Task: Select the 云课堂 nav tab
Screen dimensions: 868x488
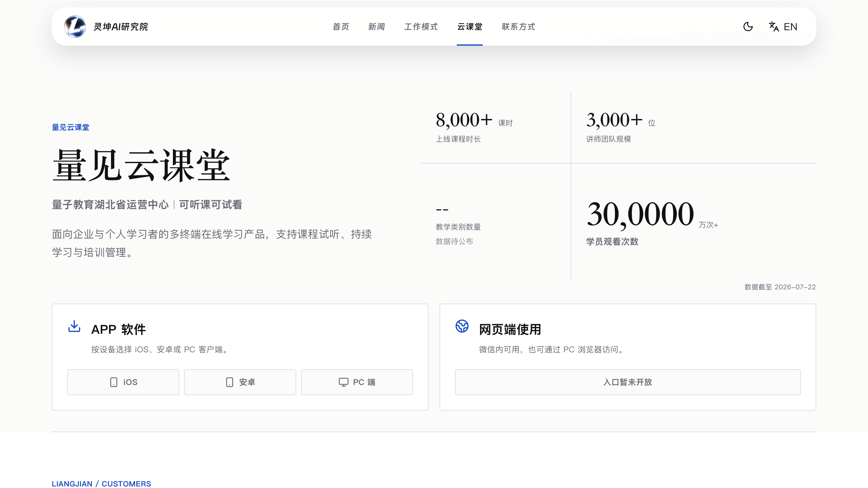Action: [469, 27]
